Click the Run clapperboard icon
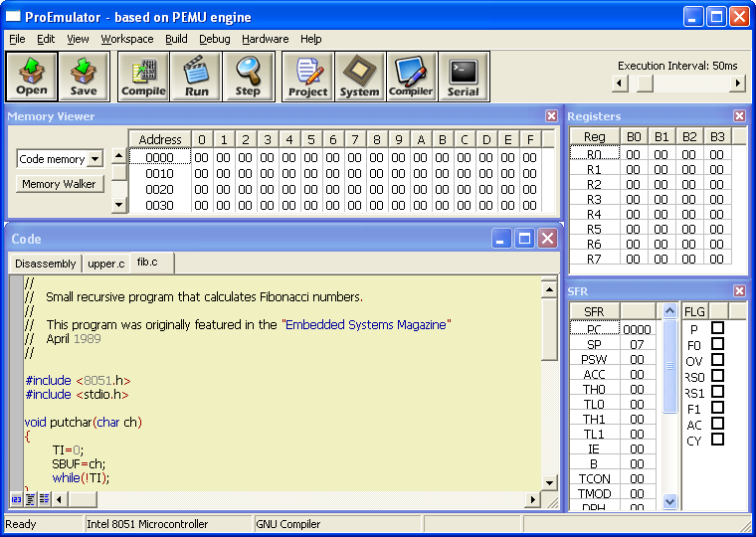The height and width of the screenshot is (537, 756). coord(196,77)
